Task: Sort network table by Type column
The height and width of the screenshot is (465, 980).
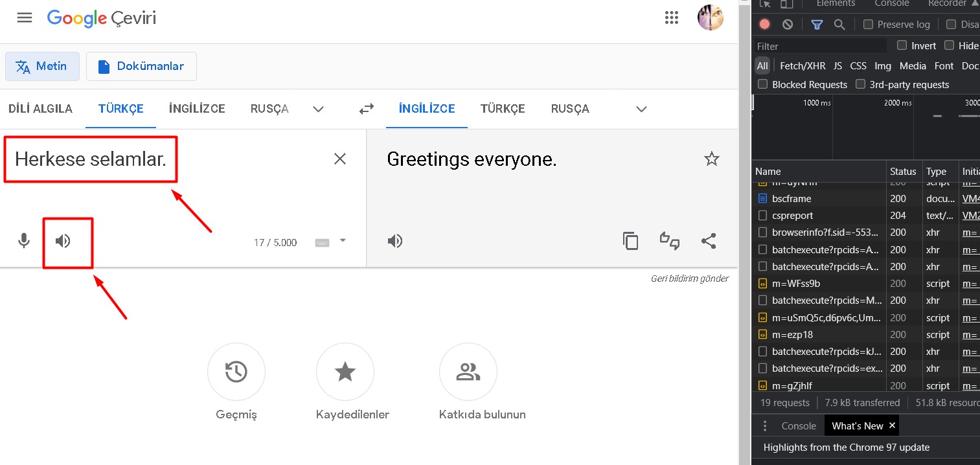Action: tap(940, 172)
